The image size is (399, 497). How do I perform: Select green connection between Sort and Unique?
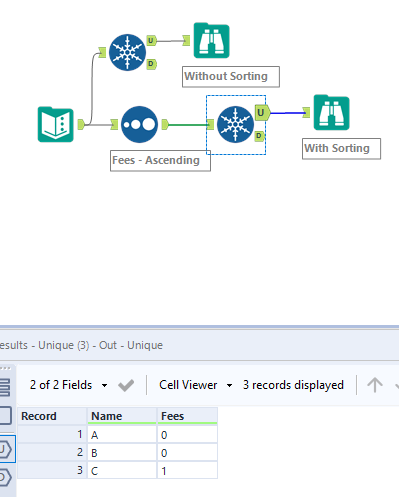click(188, 125)
